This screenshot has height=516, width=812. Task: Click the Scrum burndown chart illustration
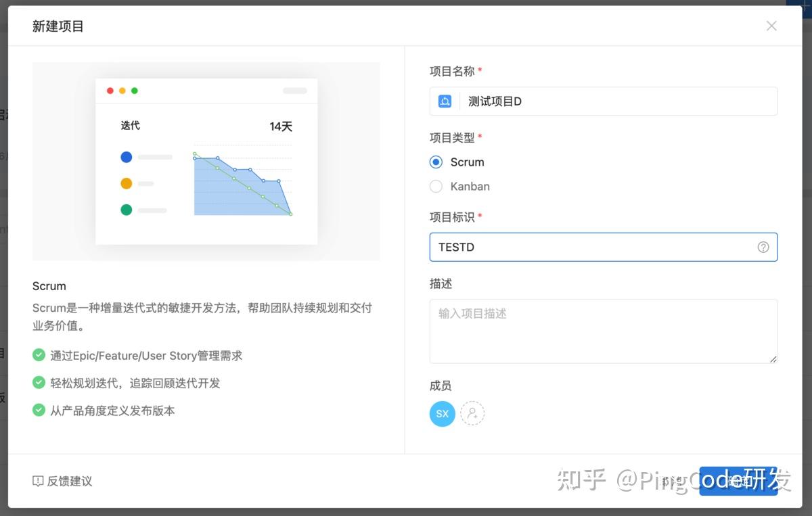(x=206, y=162)
